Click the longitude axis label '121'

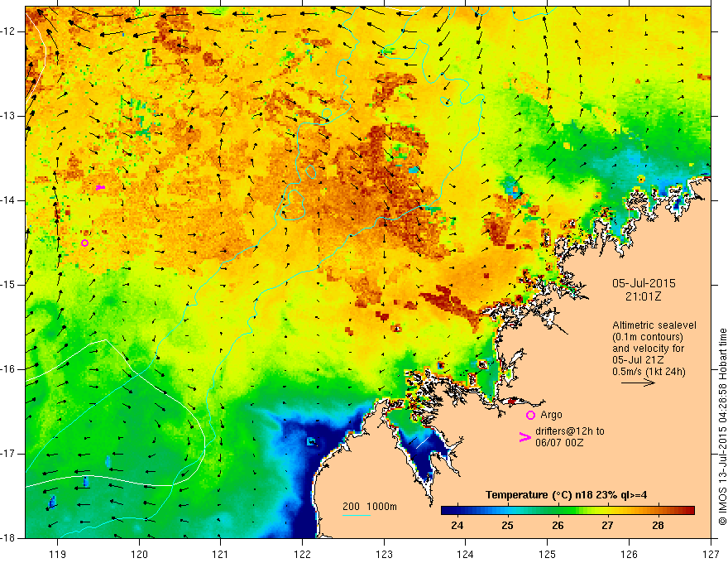(220, 554)
